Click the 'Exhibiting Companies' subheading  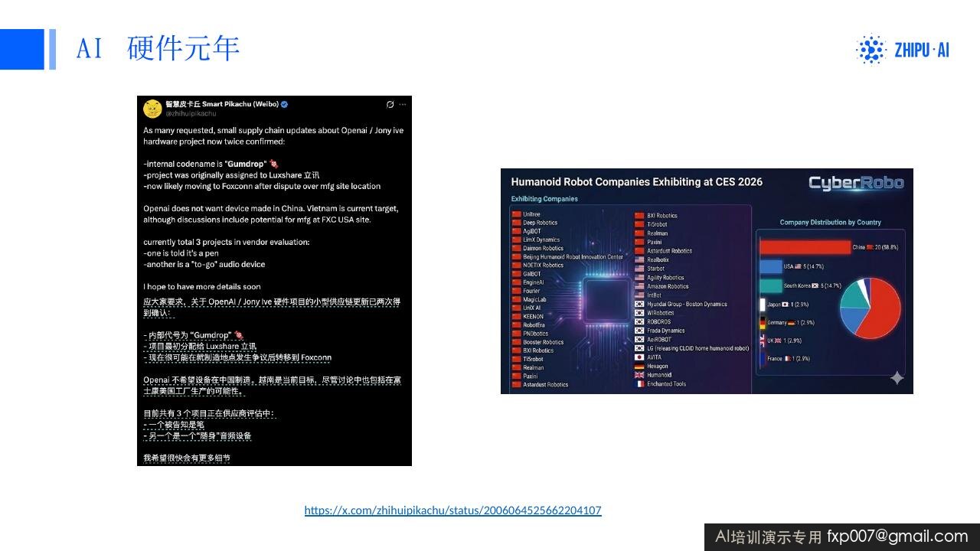tap(544, 199)
